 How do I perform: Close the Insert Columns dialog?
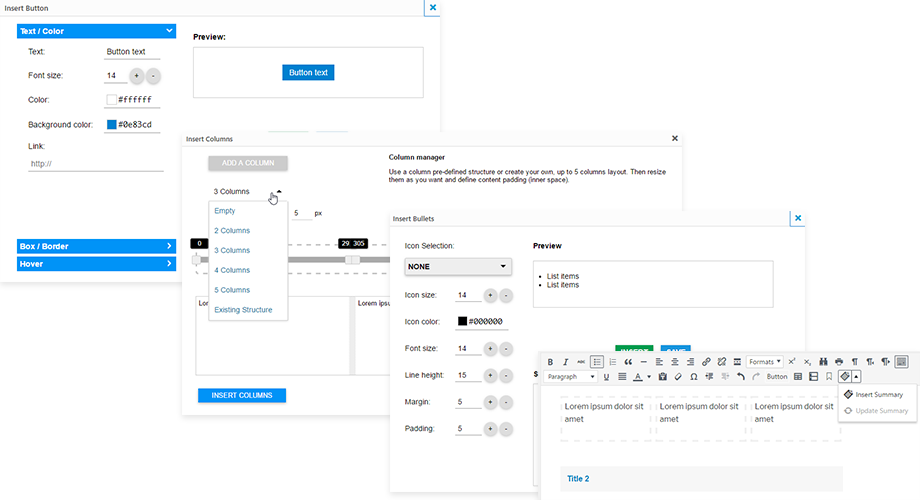point(675,138)
